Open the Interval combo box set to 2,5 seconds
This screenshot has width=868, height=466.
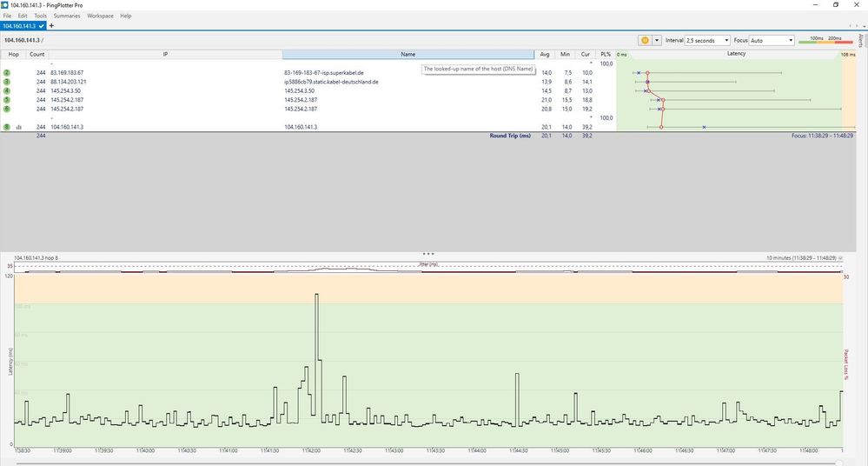(707, 40)
